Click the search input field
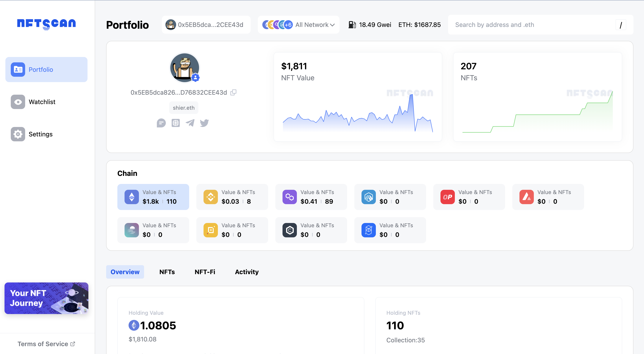 coord(532,24)
